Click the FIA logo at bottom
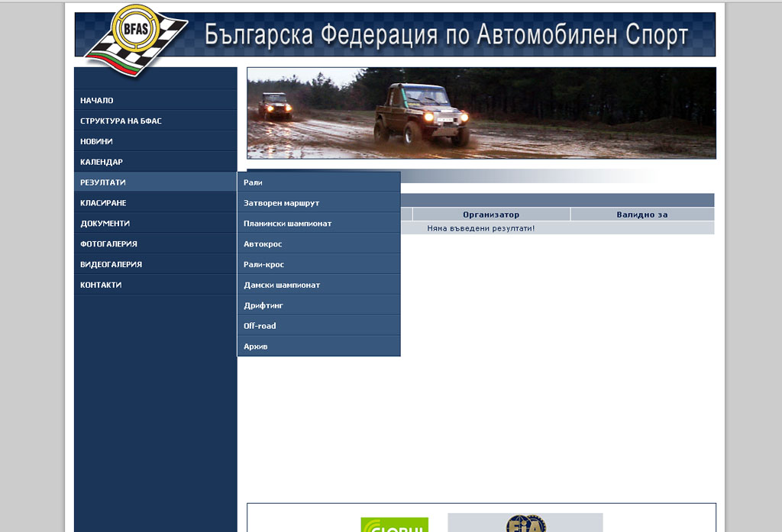The image size is (782, 532). tap(525, 523)
